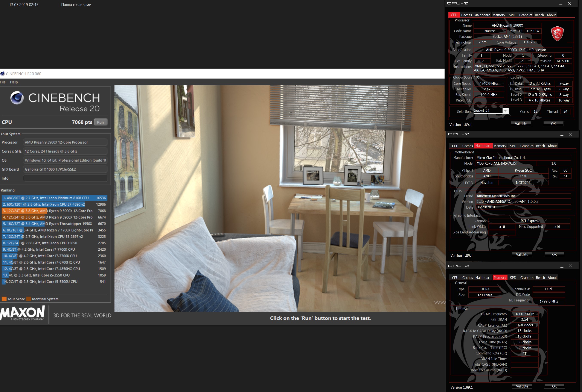Click the rendered room preview image
The width and height of the screenshot is (582, 392).
pyautogui.click(x=280, y=198)
